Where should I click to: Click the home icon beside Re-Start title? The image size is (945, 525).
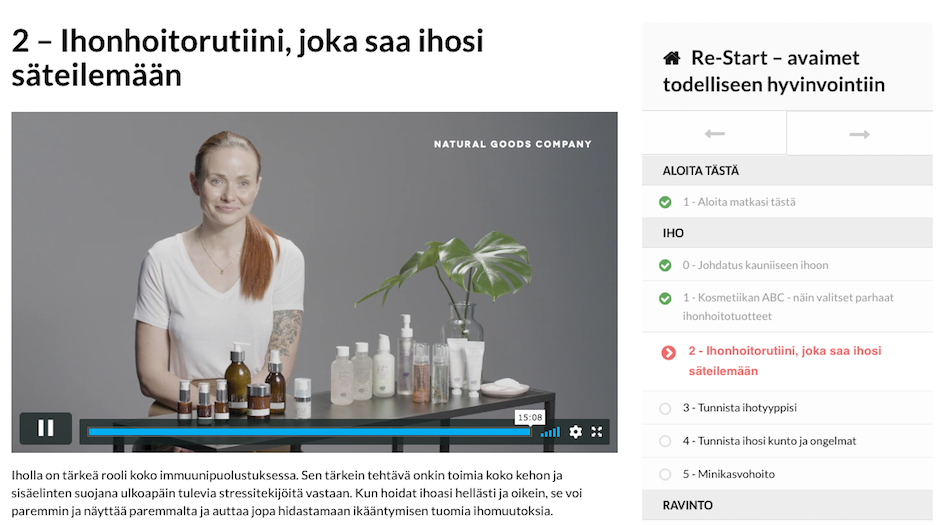672,58
